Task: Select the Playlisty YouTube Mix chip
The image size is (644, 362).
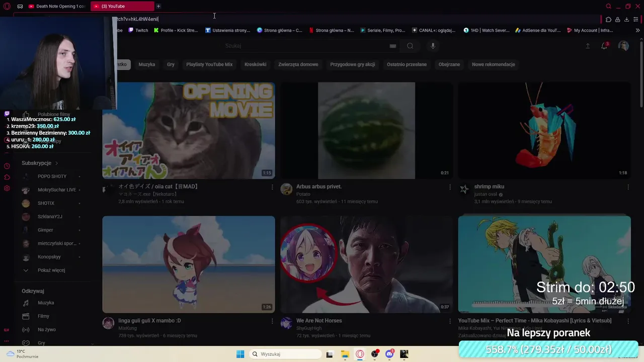Action: point(209,64)
